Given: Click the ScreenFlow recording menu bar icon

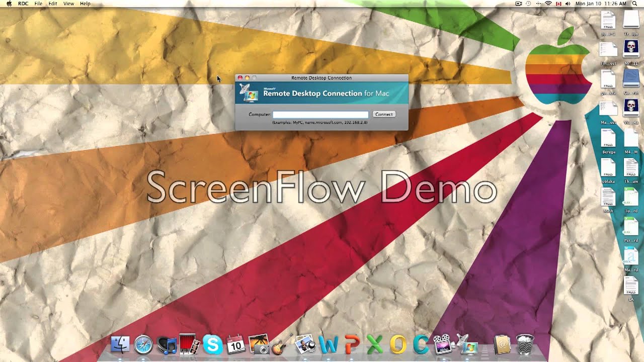Looking at the screenshot, I should click(x=519, y=4).
